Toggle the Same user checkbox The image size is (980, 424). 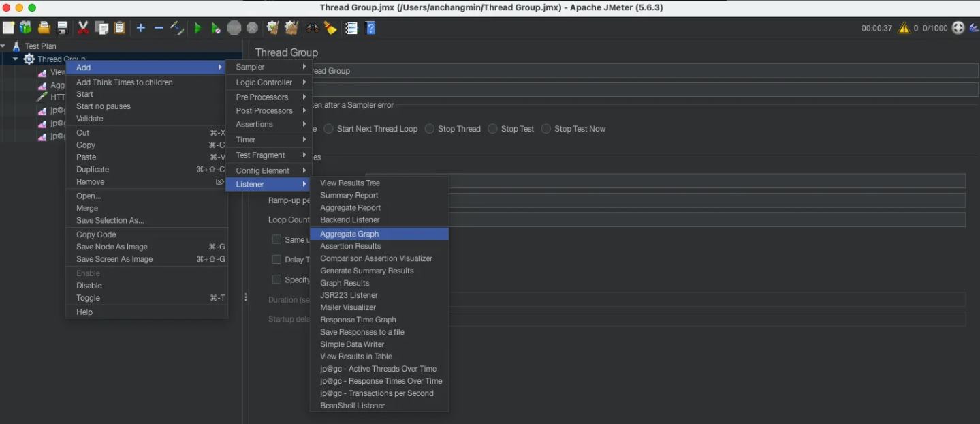276,239
